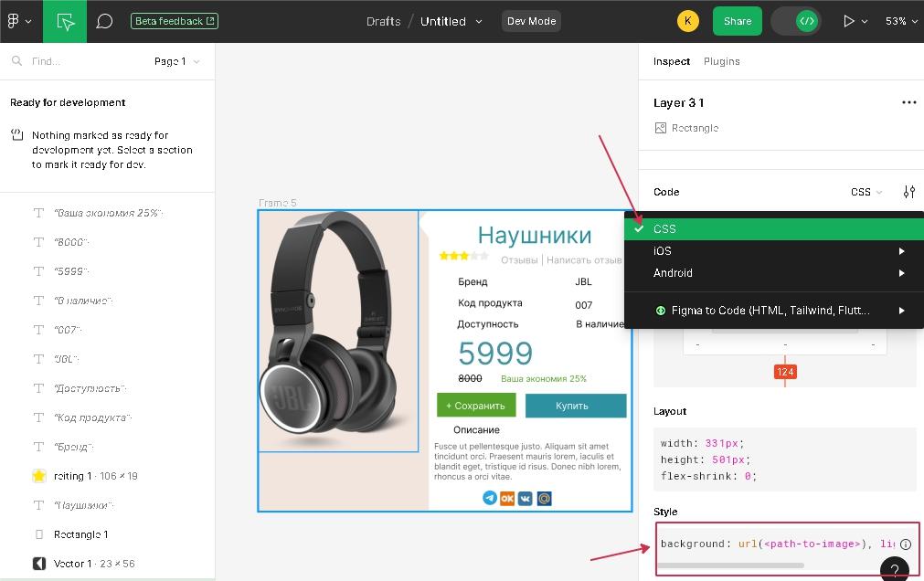Select the Move cursor tool
924x581 pixels.
pos(65,21)
